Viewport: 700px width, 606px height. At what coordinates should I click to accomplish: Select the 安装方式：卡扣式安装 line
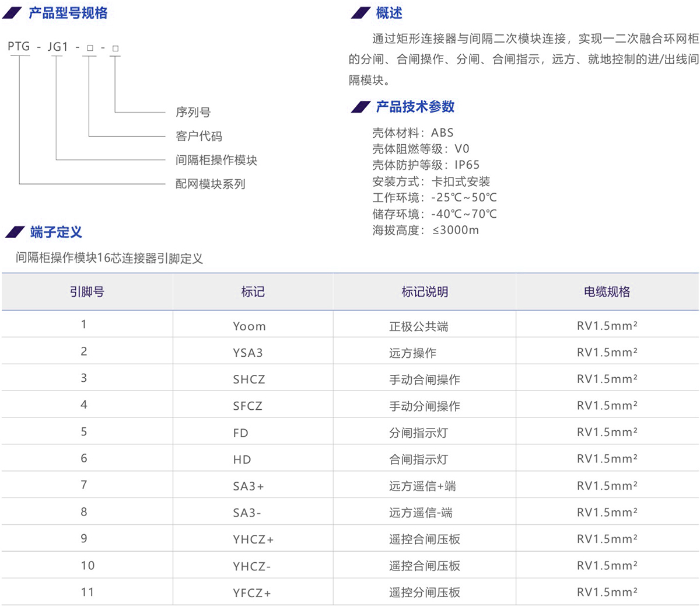pyautogui.click(x=431, y=181)
